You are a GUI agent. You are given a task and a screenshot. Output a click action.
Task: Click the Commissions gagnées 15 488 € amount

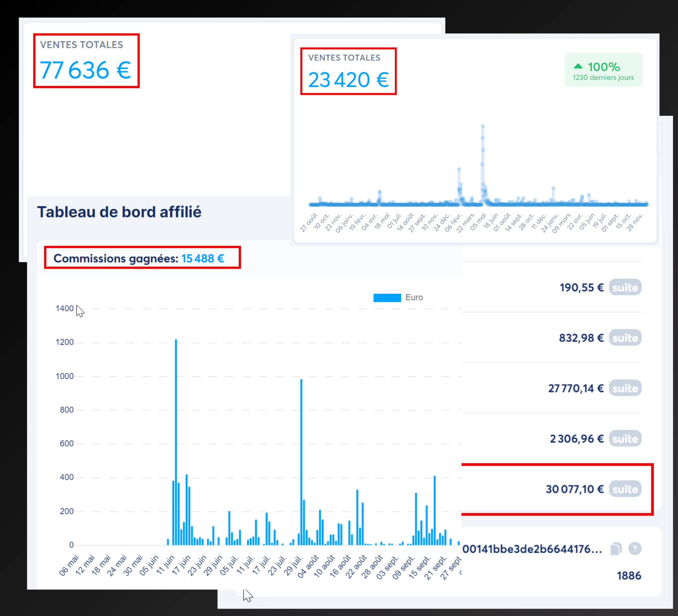click(202, 258)
